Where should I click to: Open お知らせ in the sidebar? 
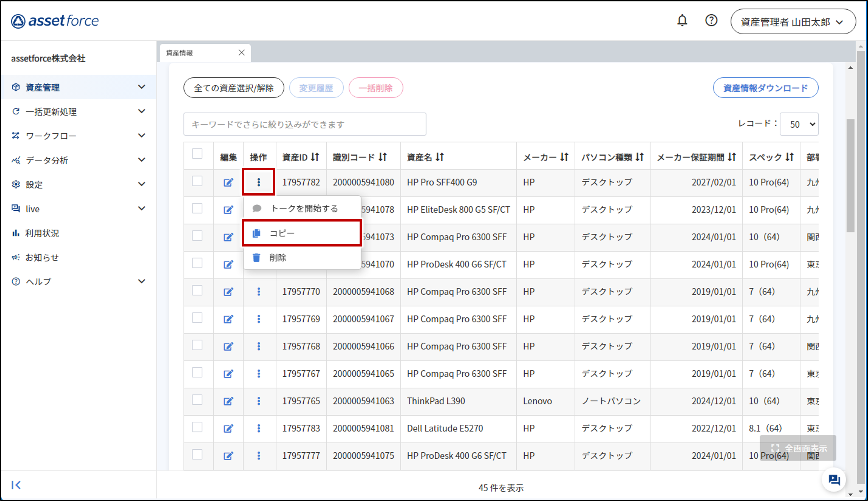click(42, 257)
